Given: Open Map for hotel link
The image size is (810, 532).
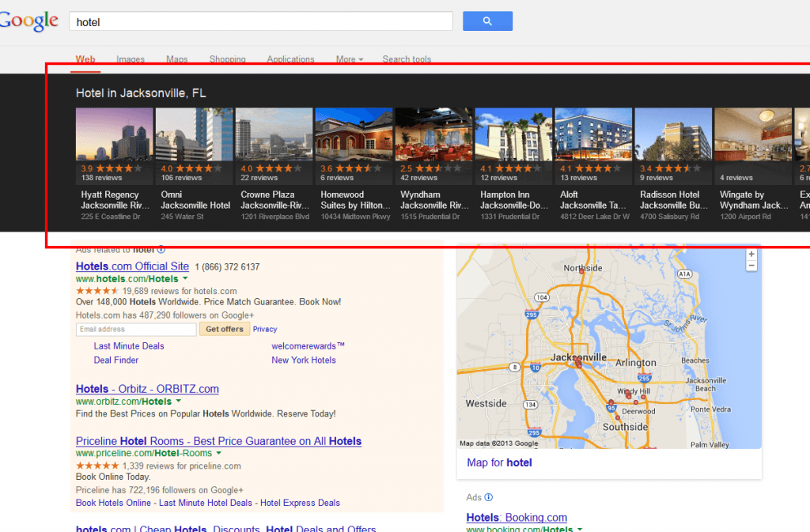Looking at the screenshot, I should [x=499, y=463].
